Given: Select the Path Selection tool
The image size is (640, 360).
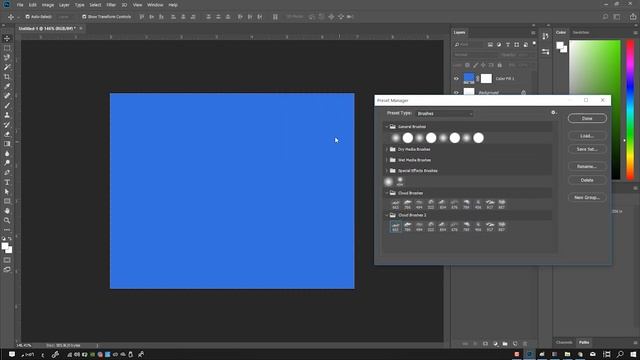Looking at the screenshot, I should tap(7, 192).
